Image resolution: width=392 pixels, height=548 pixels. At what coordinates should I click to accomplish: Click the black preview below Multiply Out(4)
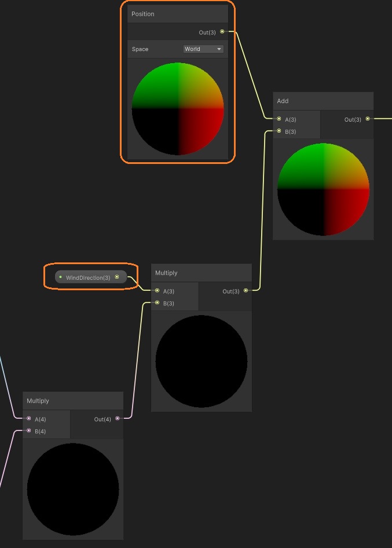pyautogui.click(x=73, y=489)
